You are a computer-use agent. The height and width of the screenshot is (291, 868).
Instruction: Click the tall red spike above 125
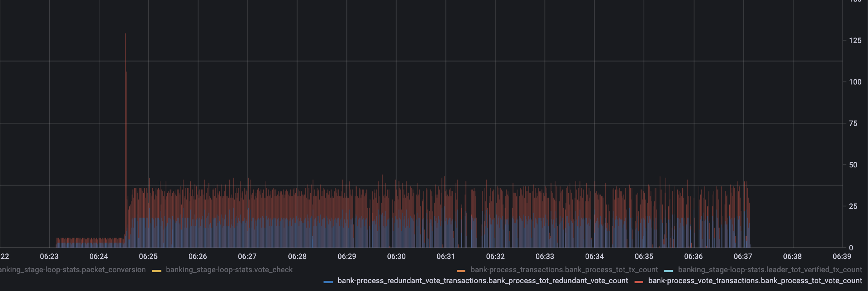[125, 43]
